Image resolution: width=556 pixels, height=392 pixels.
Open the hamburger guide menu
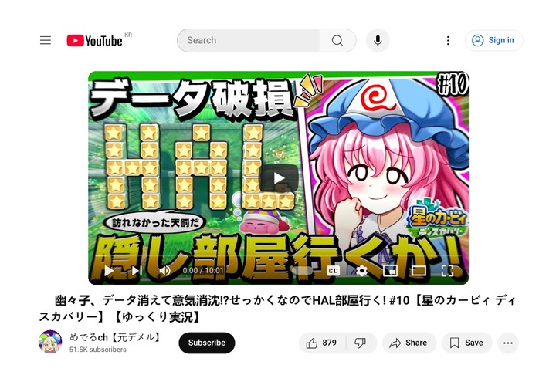tap(46, 40)
